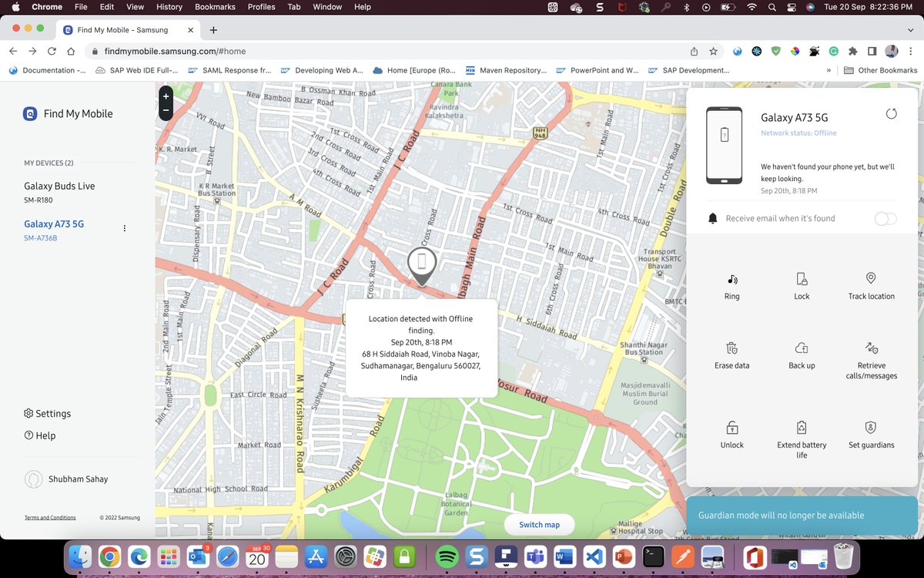Click the Unlock icon
Viewport: 924px width, 578px height.
pos(731,427)
